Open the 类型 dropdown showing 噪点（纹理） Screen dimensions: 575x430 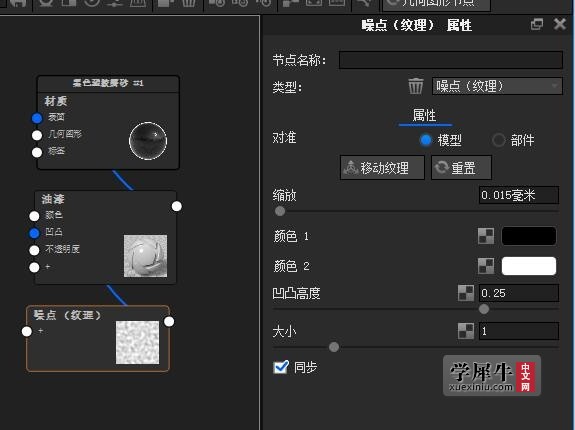click(497, 87)
